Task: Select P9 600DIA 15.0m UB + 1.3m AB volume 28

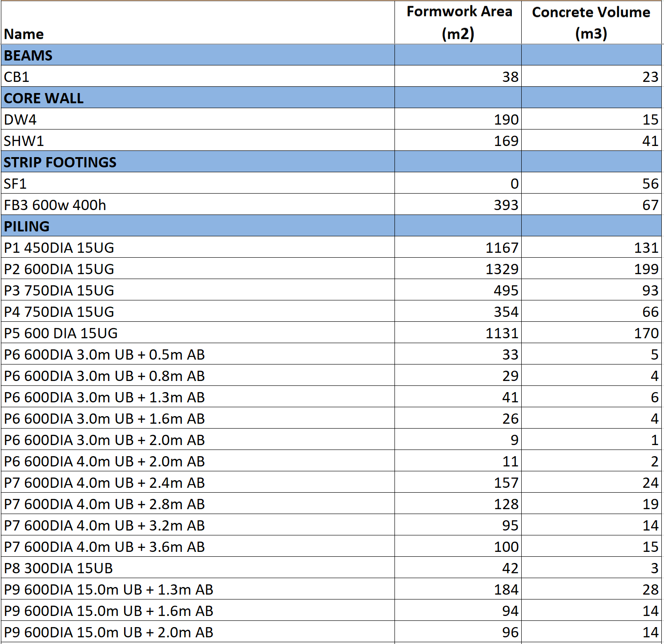Action: tap(650, 589)
